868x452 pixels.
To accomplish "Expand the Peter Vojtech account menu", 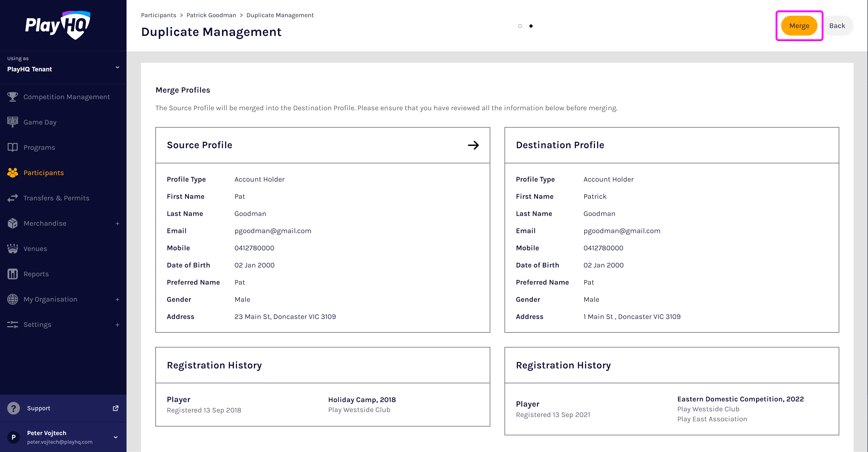I will coord(116,437).
